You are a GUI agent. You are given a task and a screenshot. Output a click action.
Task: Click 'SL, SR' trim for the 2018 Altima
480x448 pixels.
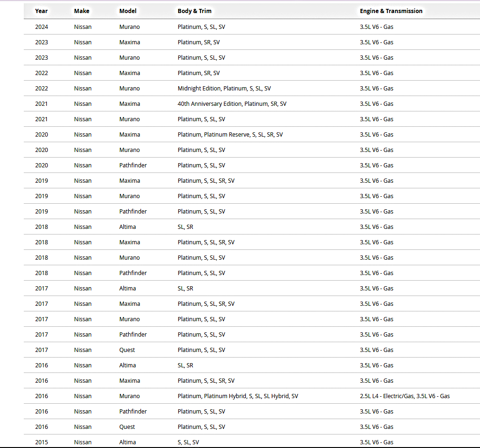tap(186, 227)
